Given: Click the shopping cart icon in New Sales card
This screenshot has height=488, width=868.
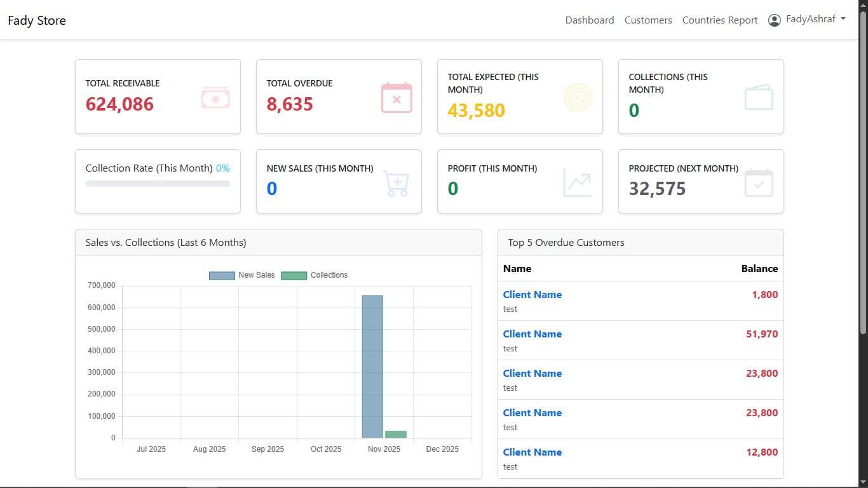Looking at the screenshot, I should pos(397,183).
